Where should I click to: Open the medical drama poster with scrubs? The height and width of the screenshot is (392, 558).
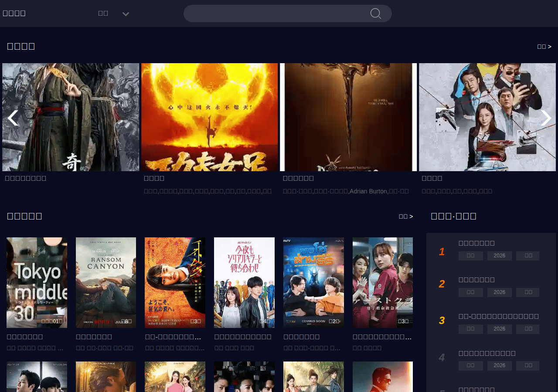coord(383,283)
